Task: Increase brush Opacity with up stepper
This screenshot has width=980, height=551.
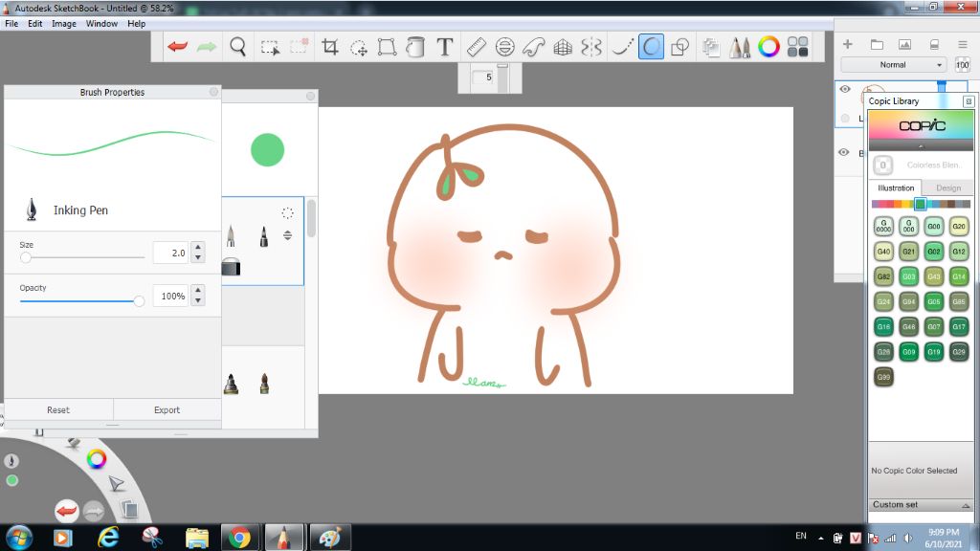Action: tap(198, 291)
